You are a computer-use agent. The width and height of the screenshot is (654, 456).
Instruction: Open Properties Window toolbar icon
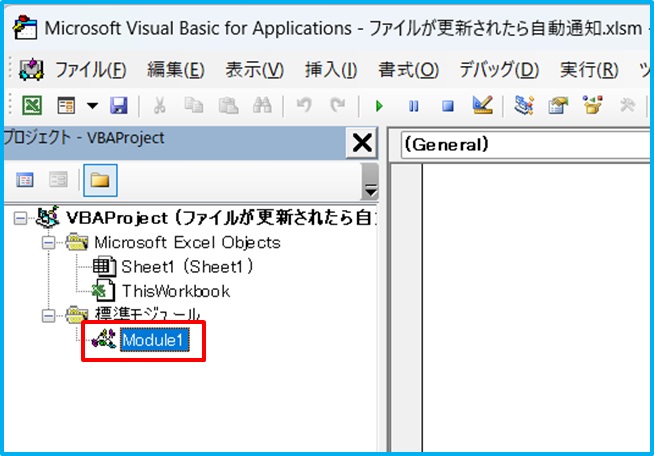pyautogui.click(x=558, y=105)
